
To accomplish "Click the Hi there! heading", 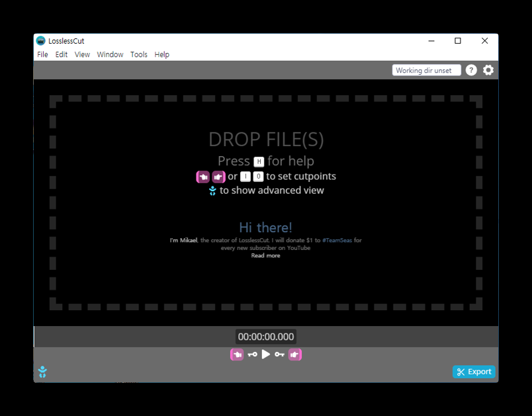I will coord(265,228).
